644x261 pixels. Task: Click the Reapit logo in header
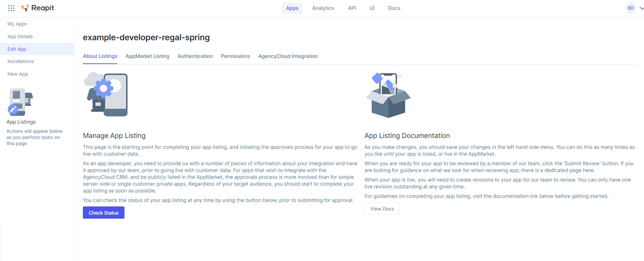(37, 8)
